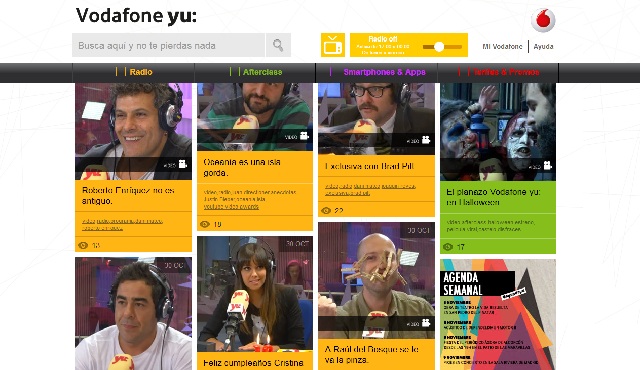Click the Radio off label
The image size is (640, 370).
tap(382, 39)
